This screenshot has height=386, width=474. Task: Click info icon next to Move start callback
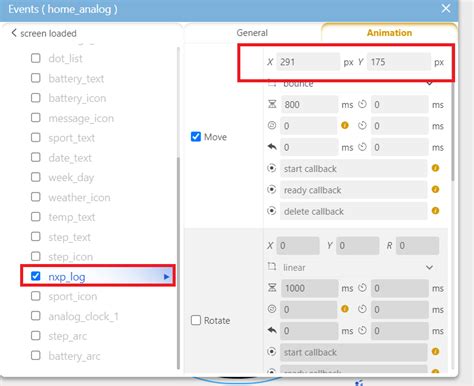[435, 168]
